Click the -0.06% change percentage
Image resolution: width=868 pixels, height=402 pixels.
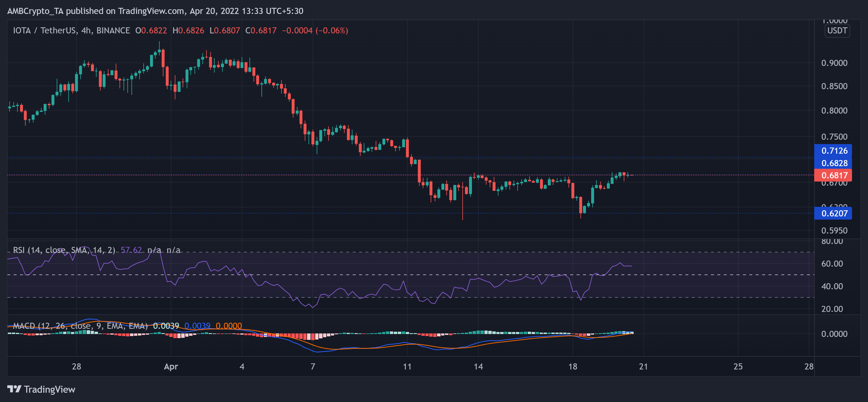[x=332, y=30]
